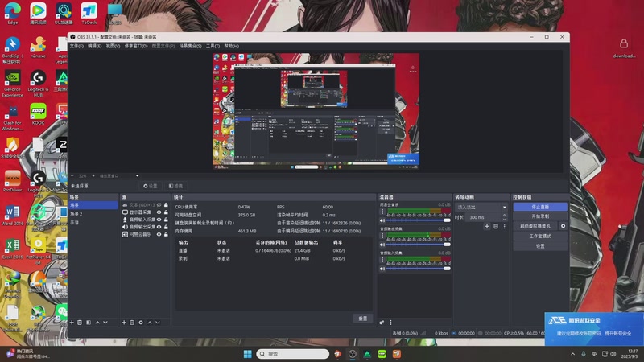The image size is (644, 362).
Task: Mute the second mixer channel speaker icon
Action: (382, 245)
